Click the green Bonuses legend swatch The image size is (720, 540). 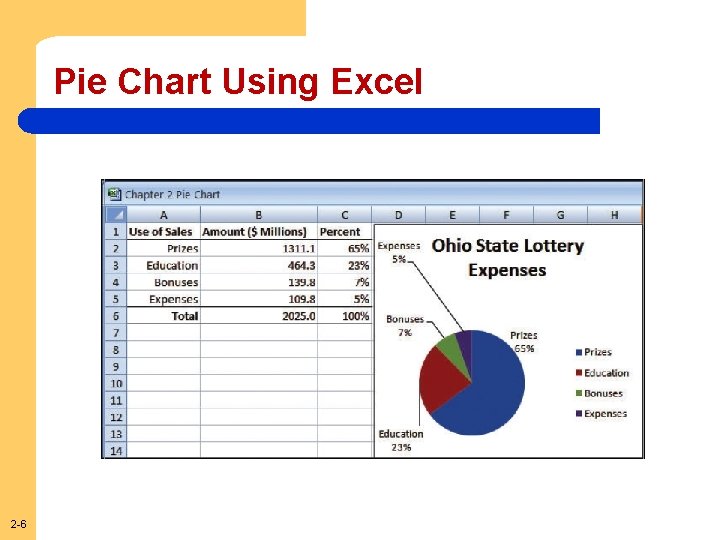(579, 393)
